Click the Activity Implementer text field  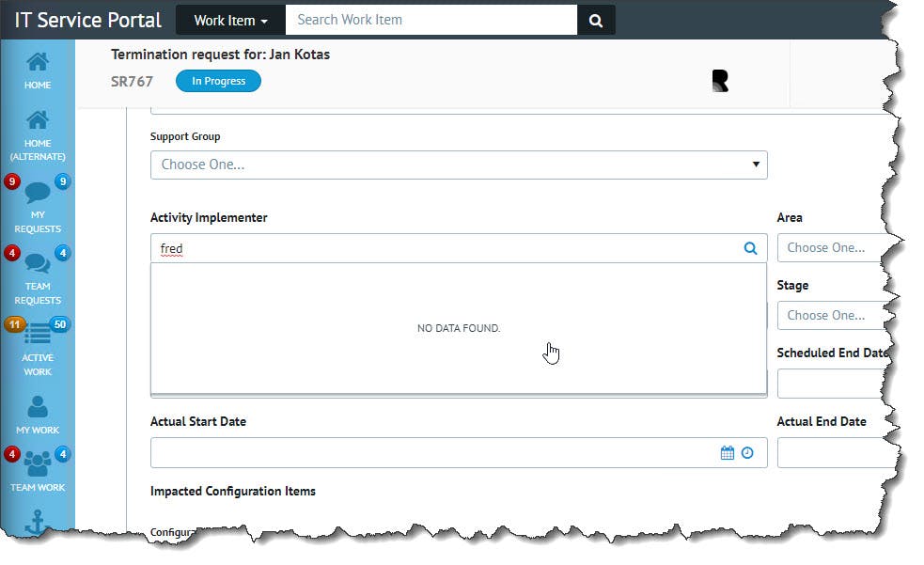[x=442, y=248]
